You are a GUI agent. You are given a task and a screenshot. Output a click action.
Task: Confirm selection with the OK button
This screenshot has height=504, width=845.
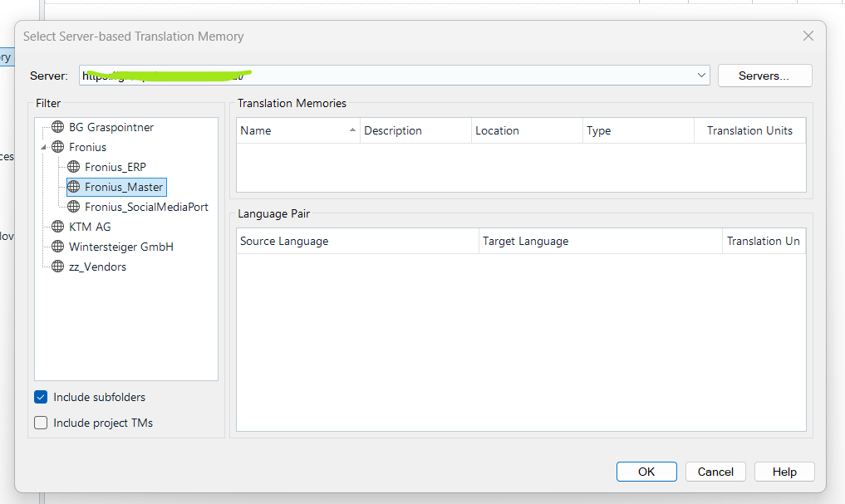(646, 472)
